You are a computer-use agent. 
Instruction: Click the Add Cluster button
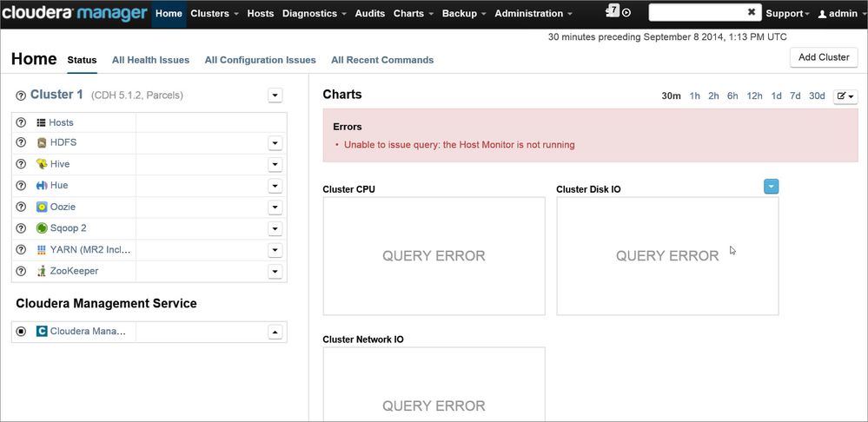coord(824,57)
